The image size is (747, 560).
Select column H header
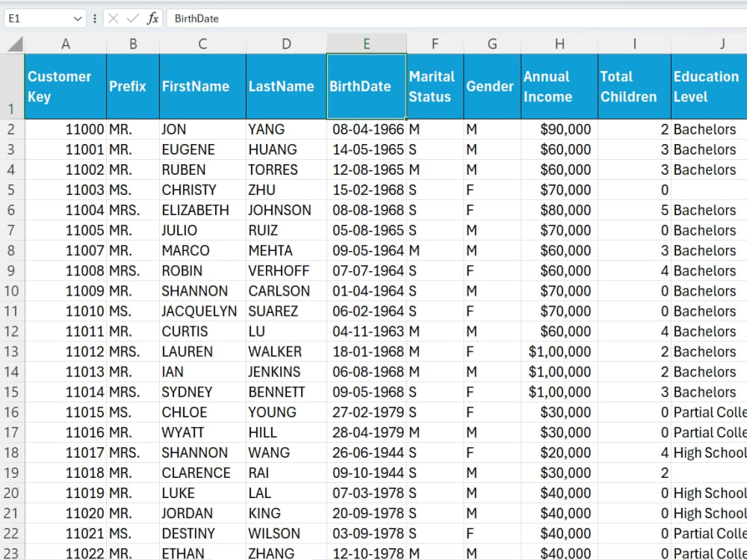[560, 44]
